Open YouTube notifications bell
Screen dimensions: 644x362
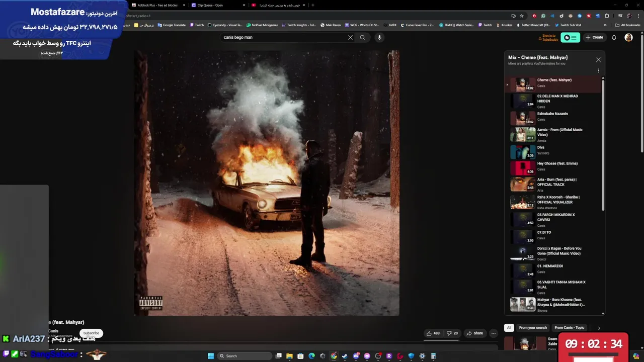tap(614, 37)
